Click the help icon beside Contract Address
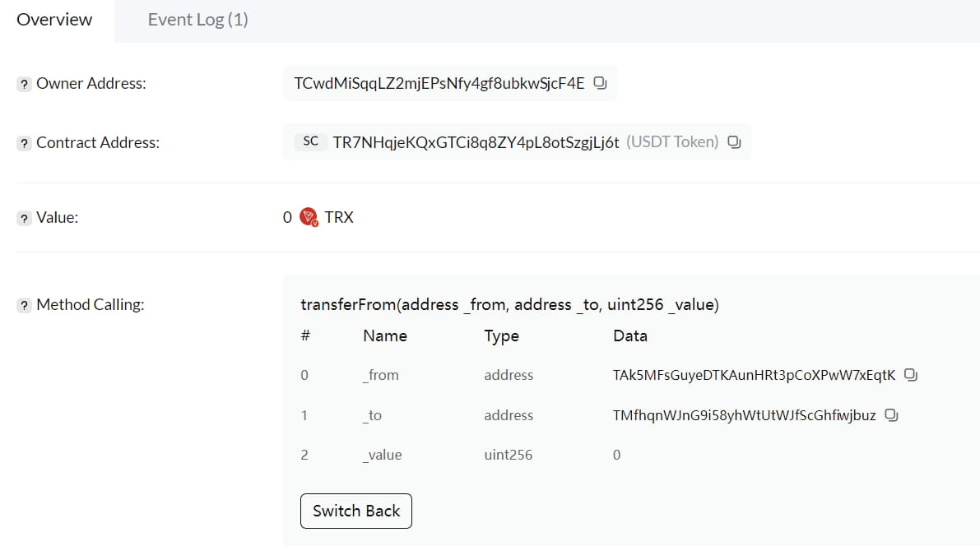980x546 pixels. [x=25, y=143]
